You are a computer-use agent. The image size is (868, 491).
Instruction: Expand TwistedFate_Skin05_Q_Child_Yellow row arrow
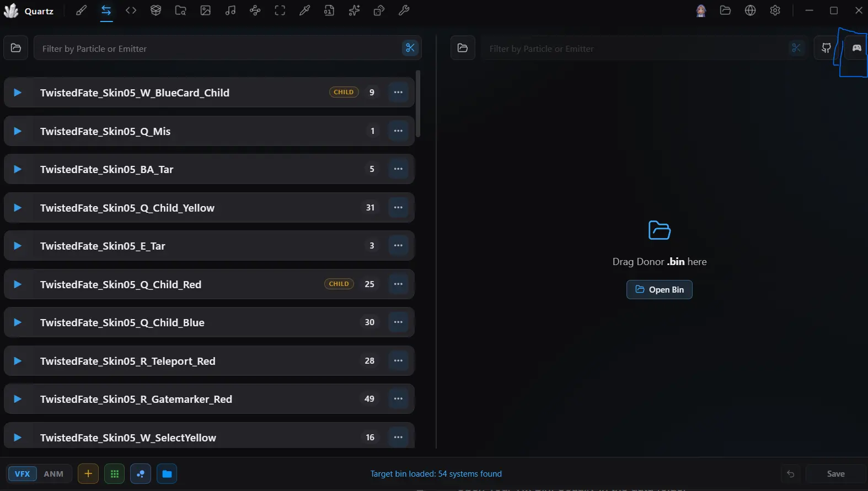(18, 208)
